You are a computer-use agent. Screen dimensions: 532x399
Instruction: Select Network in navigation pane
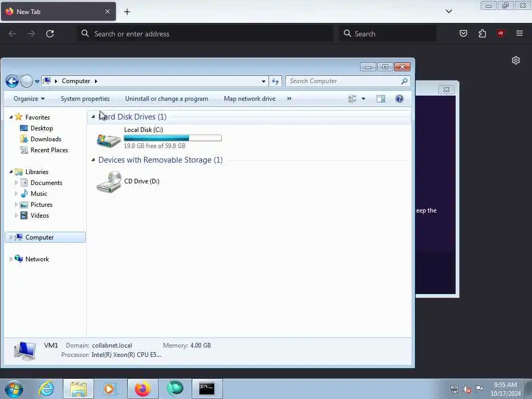37,259
